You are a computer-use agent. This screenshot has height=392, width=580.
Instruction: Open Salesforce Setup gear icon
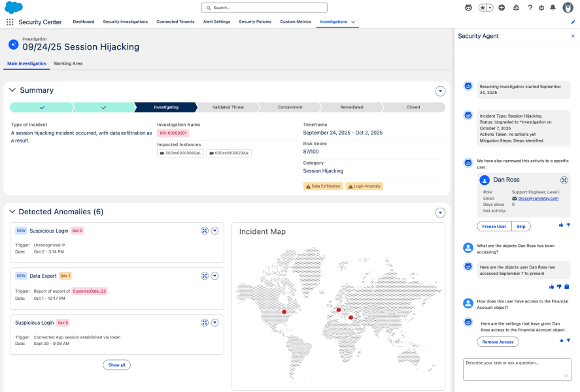pos(541,8)
